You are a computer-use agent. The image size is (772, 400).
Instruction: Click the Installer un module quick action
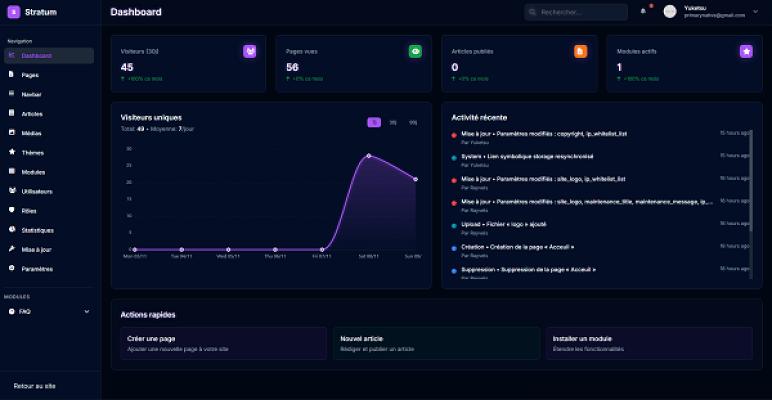649,343
